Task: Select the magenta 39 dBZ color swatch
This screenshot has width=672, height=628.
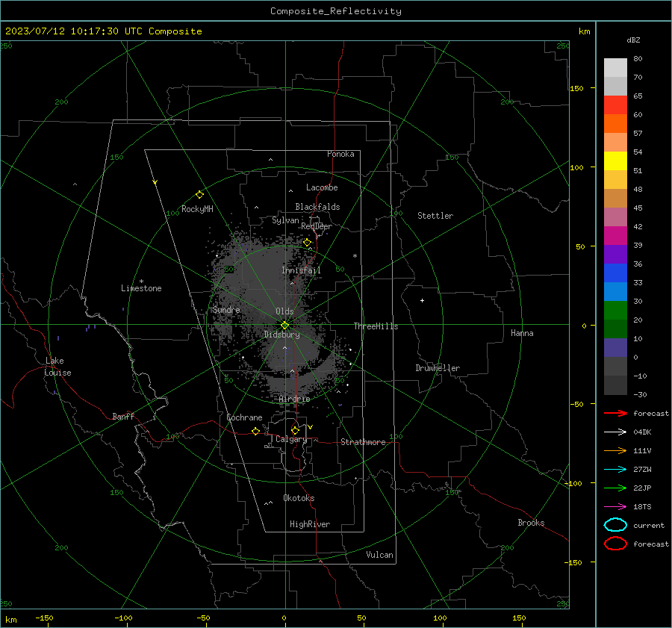Action: [615, 236]
